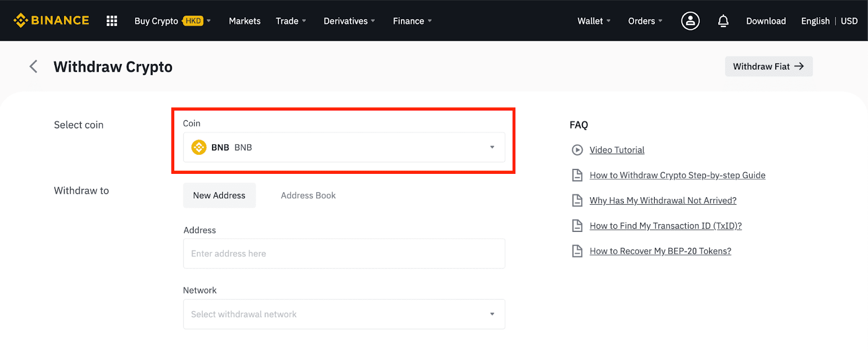Open the Wallet dropdown menu
Image resolution: width=868 pixels, height=352 pixels.
tap(594, 21)
